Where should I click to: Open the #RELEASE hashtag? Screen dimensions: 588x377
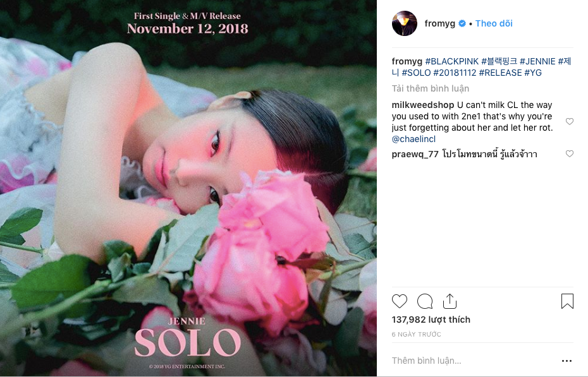(500, 73)
